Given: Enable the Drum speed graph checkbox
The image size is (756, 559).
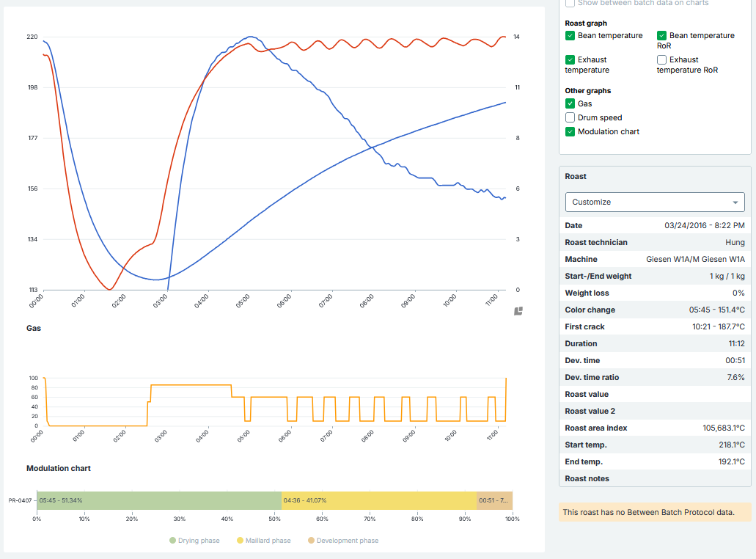Looking at the screenshot, I should [570, 117].
